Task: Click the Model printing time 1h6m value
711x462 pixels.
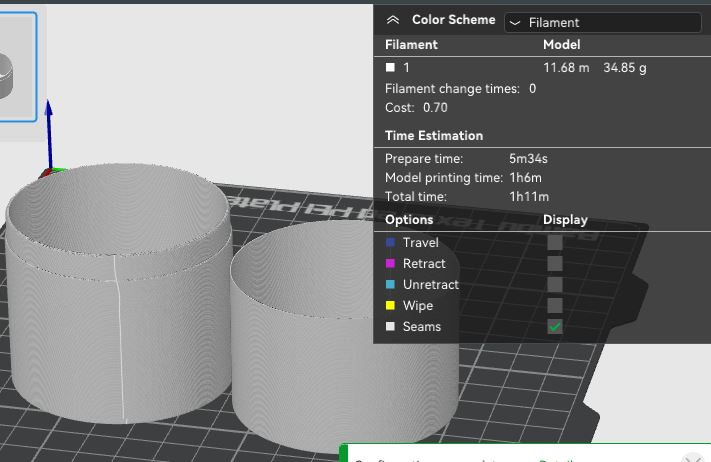Action: point(526,178)
